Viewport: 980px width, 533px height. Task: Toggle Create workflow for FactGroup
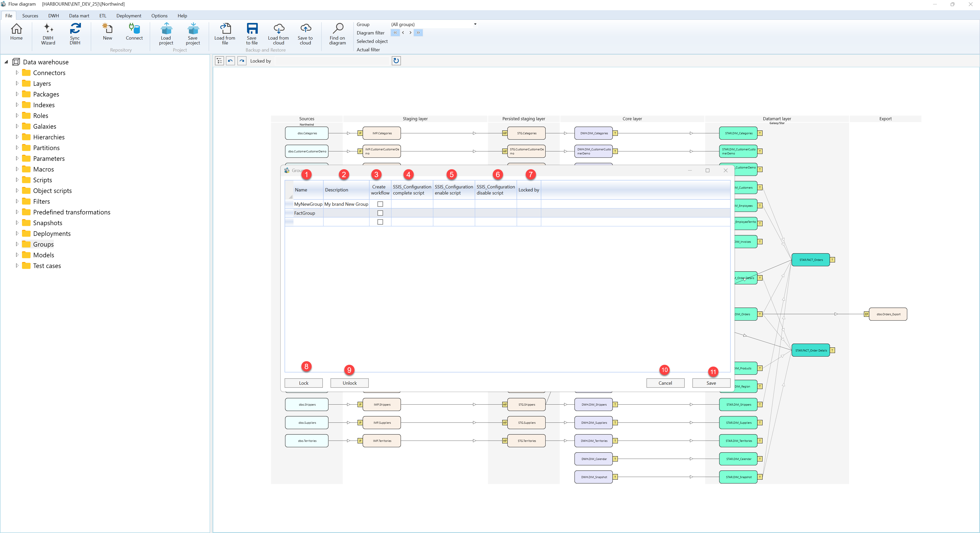click(x=380, y=213)
